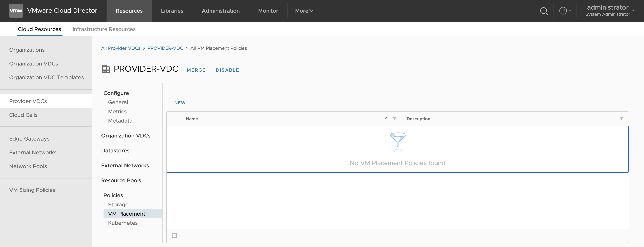Click the NEW placement policy button

(180, 103)
